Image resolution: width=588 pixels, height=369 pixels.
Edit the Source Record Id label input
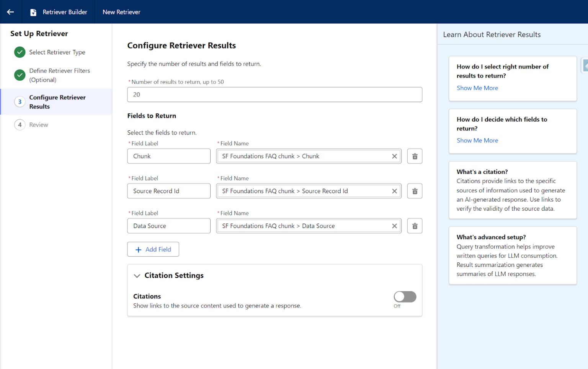click(169, 191)
